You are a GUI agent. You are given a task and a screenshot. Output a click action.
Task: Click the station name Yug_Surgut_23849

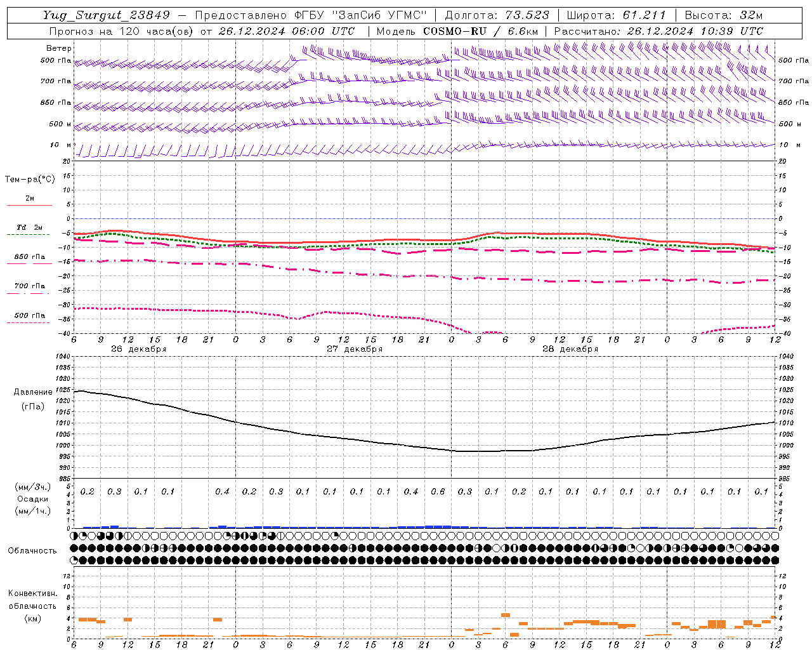pos(107,15)
